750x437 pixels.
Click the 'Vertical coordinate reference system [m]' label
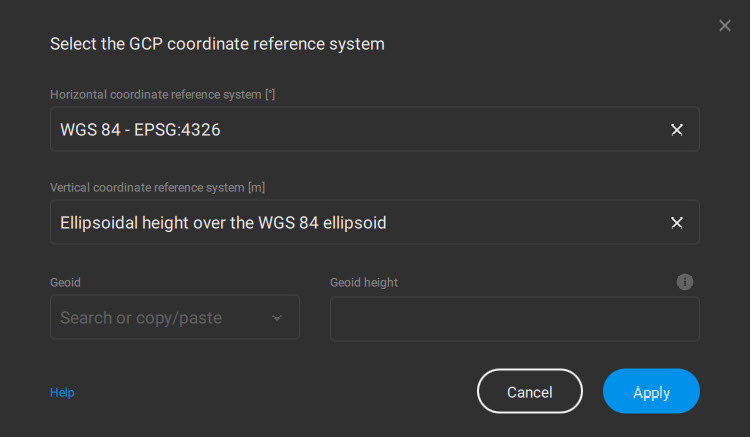(157, 187)
